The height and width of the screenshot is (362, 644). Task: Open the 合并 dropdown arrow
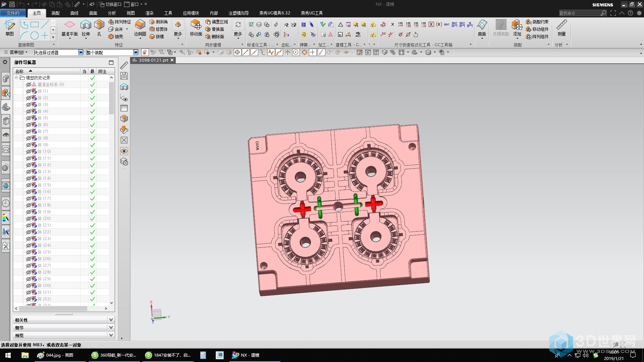(127, 29)
